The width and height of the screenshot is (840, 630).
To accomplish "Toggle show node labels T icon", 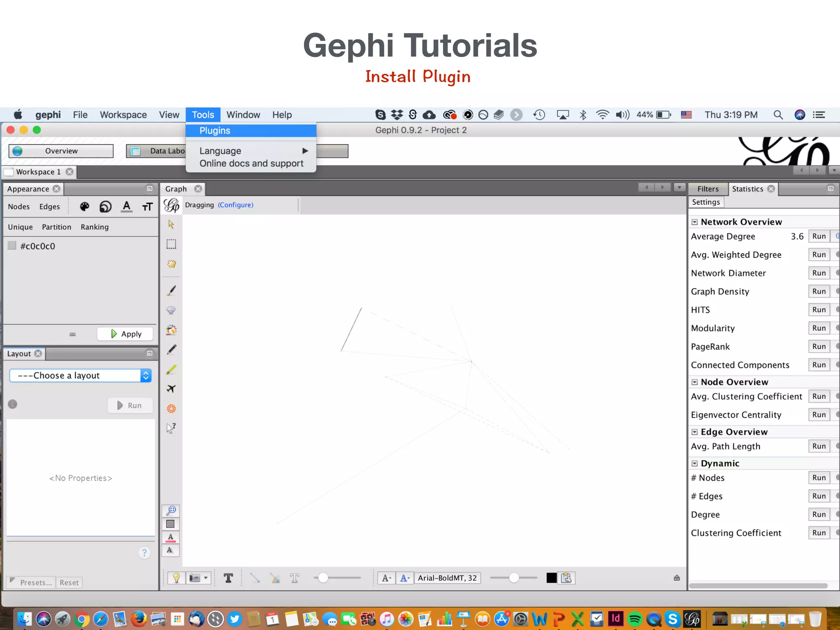I will click(228, 578).
